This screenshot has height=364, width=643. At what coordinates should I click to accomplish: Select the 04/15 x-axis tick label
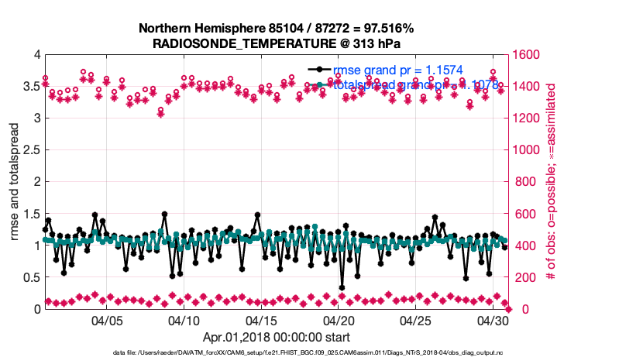click(261, 320)
